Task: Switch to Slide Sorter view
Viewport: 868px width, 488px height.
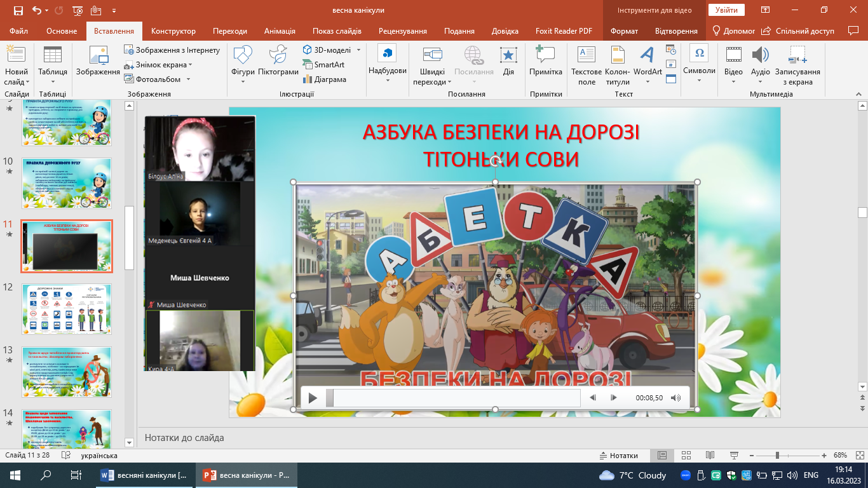Action: coord(686,456)
